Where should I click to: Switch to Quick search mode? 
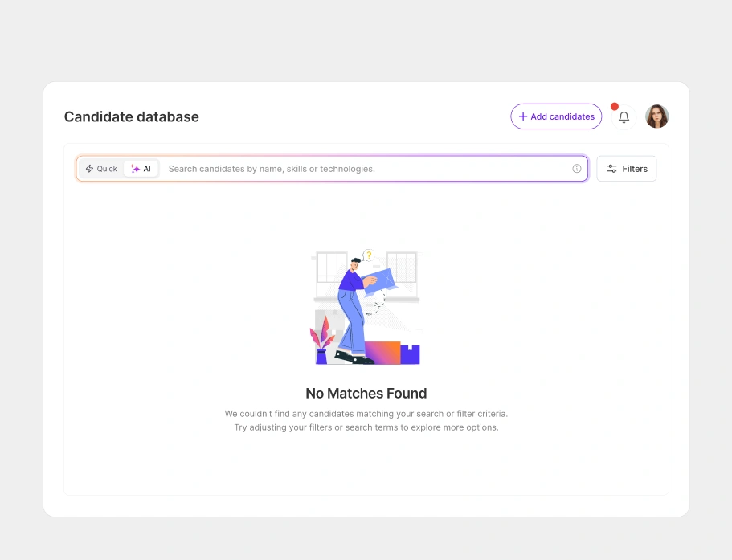(x=101, y=169)
